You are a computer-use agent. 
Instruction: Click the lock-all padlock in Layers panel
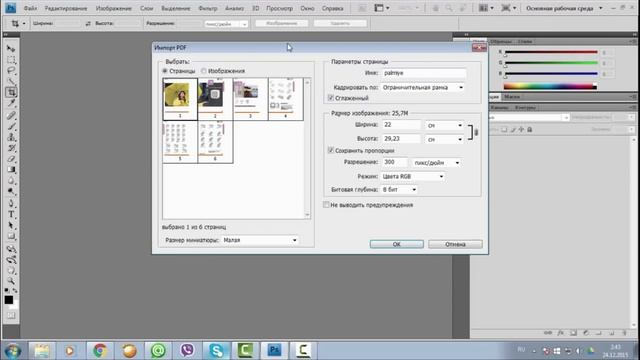coord(529,129)
